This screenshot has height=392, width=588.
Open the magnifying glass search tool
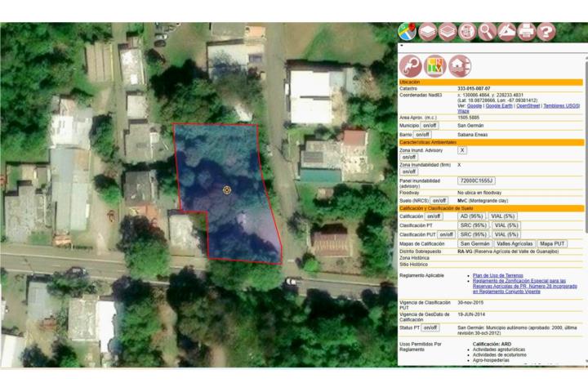(487, 32)
